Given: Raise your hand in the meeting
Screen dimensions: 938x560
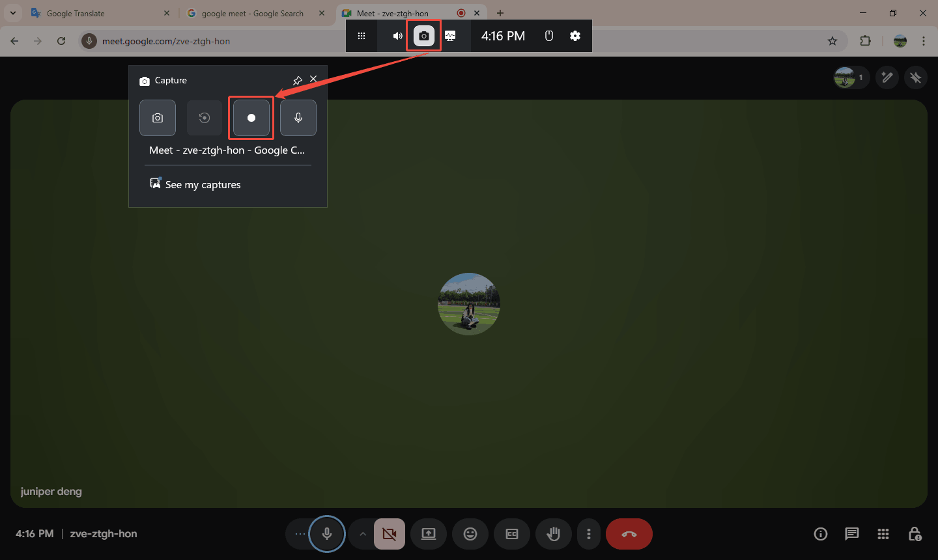Looking at the screenshot, I should 553,533.
